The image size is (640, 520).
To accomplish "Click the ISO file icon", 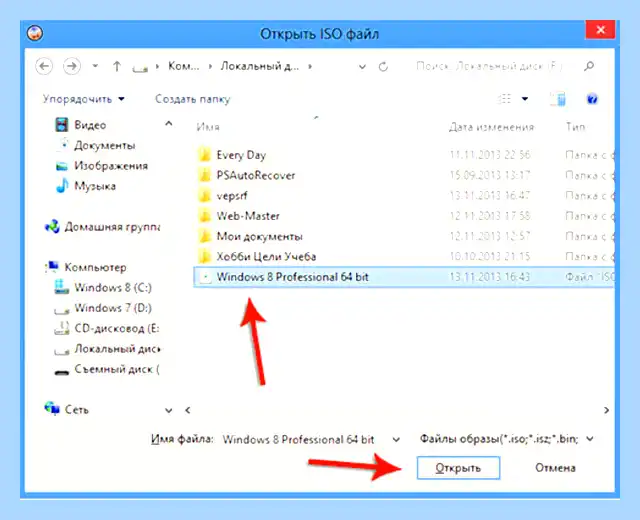I will (x=204, y=277).
